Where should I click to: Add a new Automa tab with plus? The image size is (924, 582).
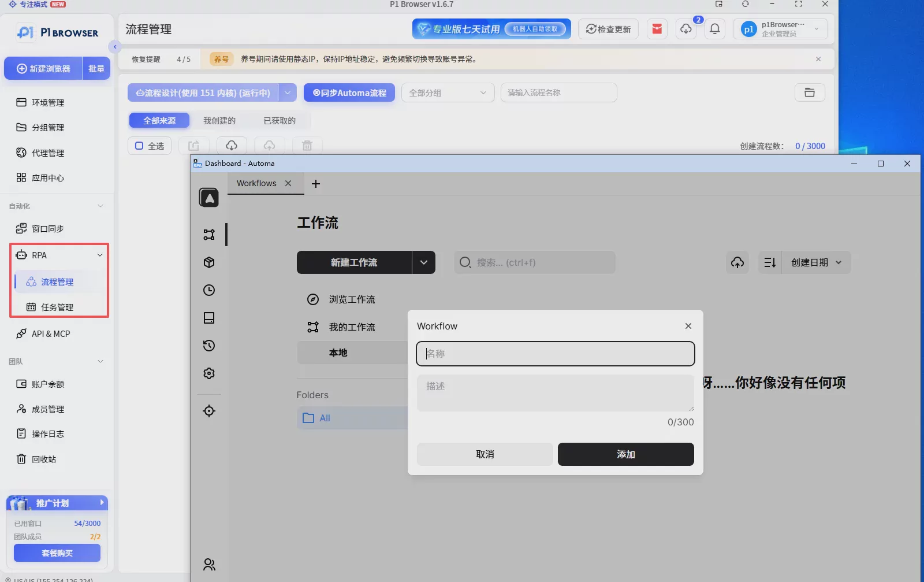pos(316,184)
